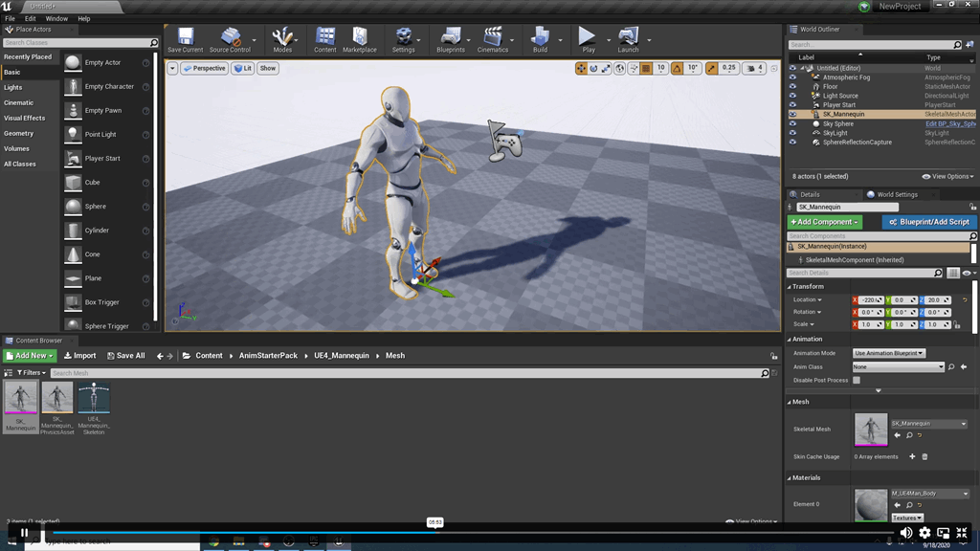The image size is (980, 551).
Task: Open the Cinematics toolbar icon
Action: tap(493, 39)
